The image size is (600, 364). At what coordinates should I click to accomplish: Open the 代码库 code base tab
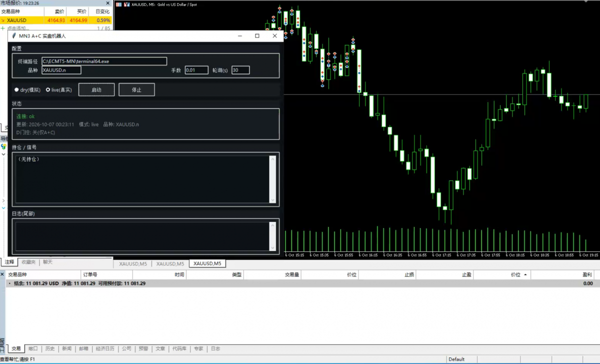[179, 348]
